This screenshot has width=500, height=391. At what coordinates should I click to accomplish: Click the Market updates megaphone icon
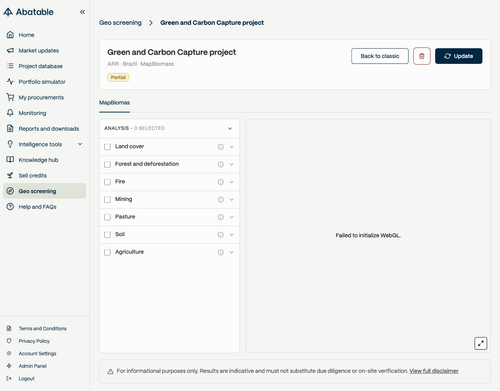pyautogui.click(x=10, y=50)
